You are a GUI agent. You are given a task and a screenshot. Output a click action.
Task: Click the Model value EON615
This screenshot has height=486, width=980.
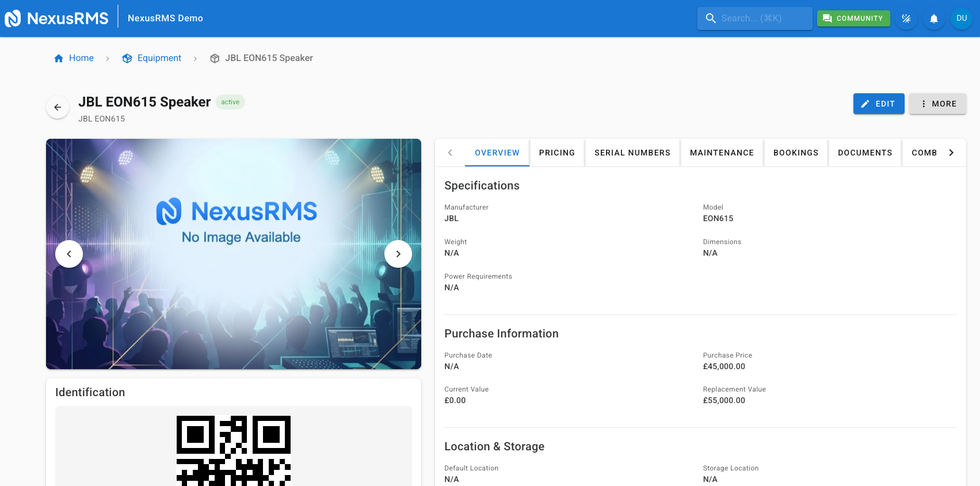718,218
